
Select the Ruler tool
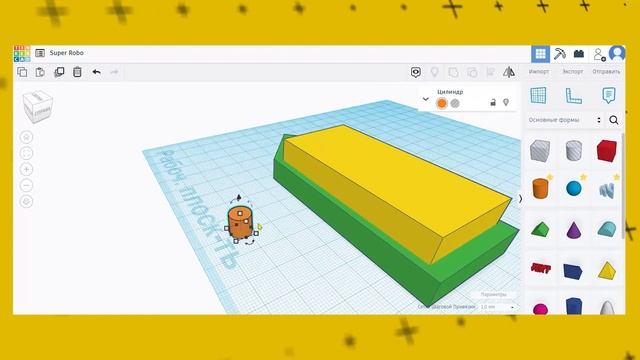tap(573, 96)
